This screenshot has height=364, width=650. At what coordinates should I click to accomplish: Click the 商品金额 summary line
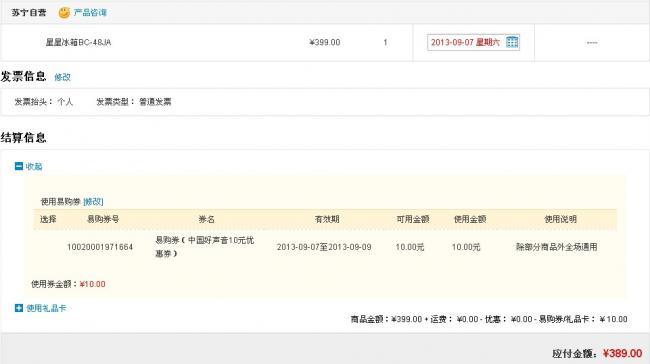pos(489,319)
